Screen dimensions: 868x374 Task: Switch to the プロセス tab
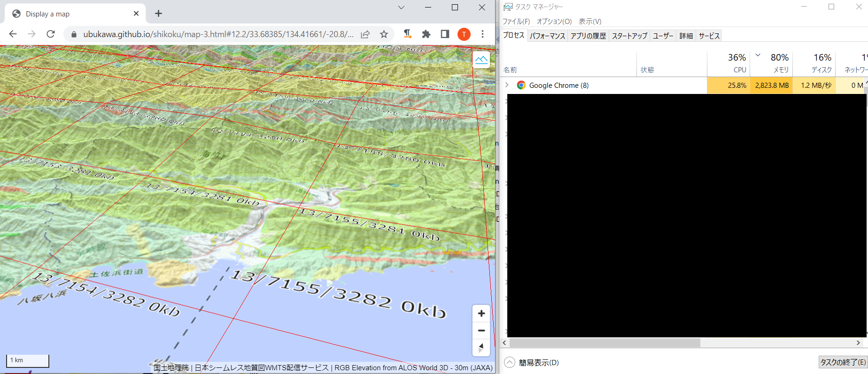point(513,35)
